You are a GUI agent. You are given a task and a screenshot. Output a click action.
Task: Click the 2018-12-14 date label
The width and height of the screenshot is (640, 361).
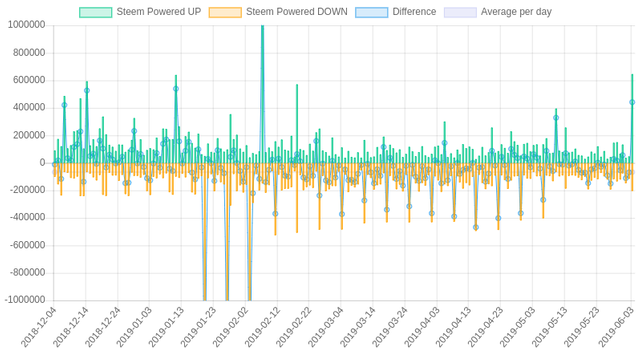(71, 327)
